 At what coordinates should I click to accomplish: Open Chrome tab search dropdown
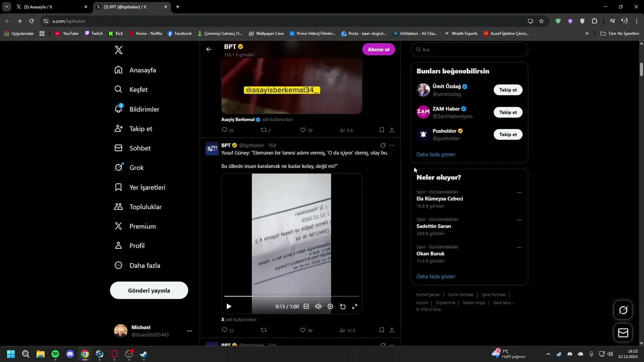point(7,7)
